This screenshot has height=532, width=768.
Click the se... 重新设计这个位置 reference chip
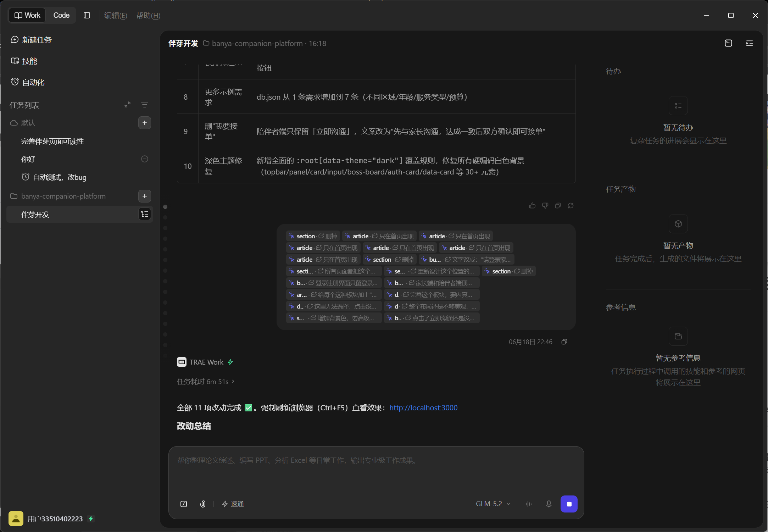432,271
